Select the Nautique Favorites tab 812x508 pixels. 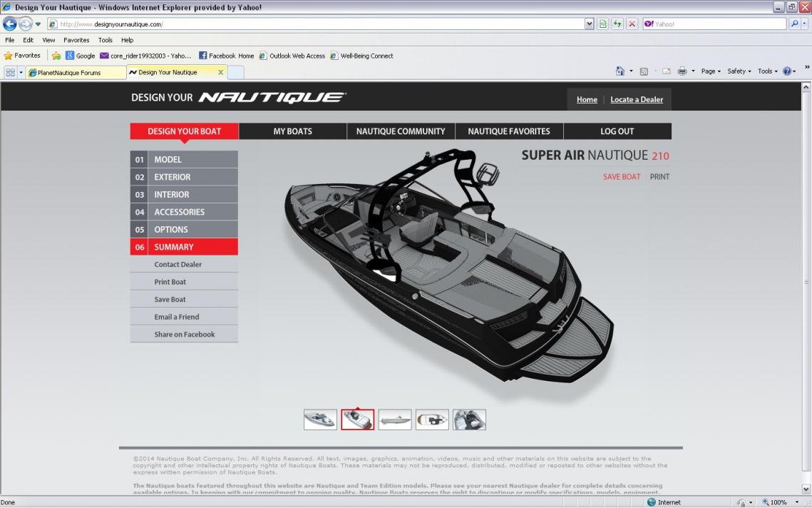(x=509, y=131)
